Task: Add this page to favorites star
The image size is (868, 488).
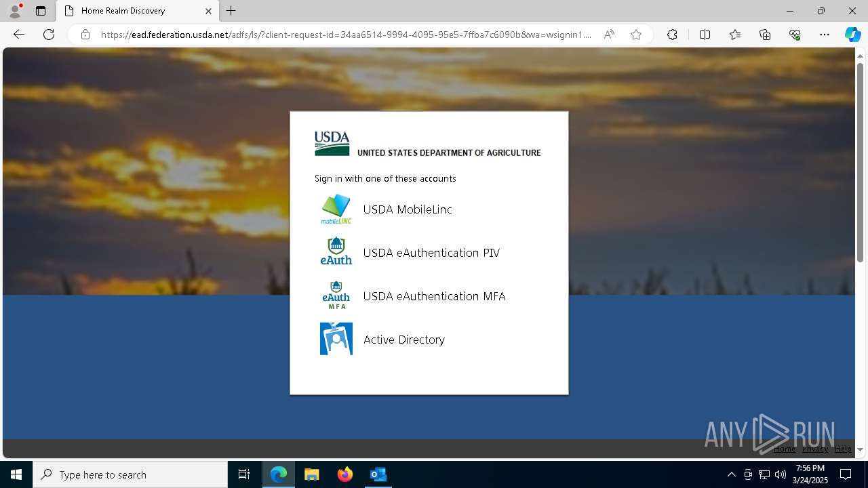Action: 636,35
